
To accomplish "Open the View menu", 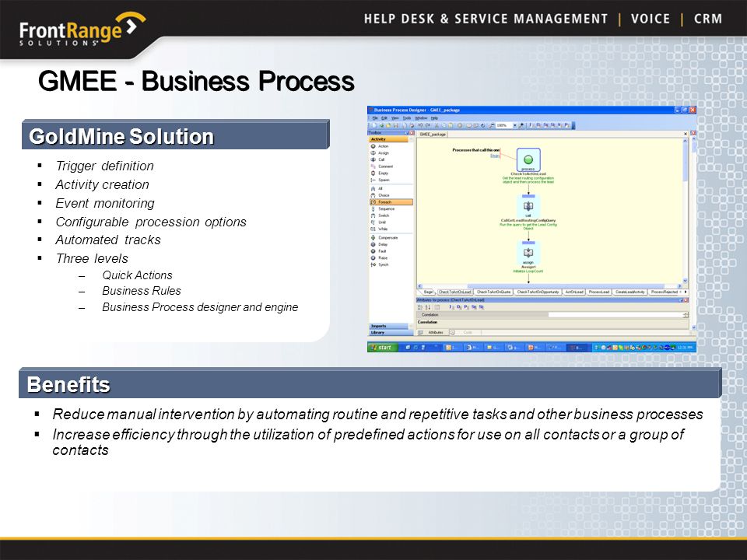I will 395,118.
